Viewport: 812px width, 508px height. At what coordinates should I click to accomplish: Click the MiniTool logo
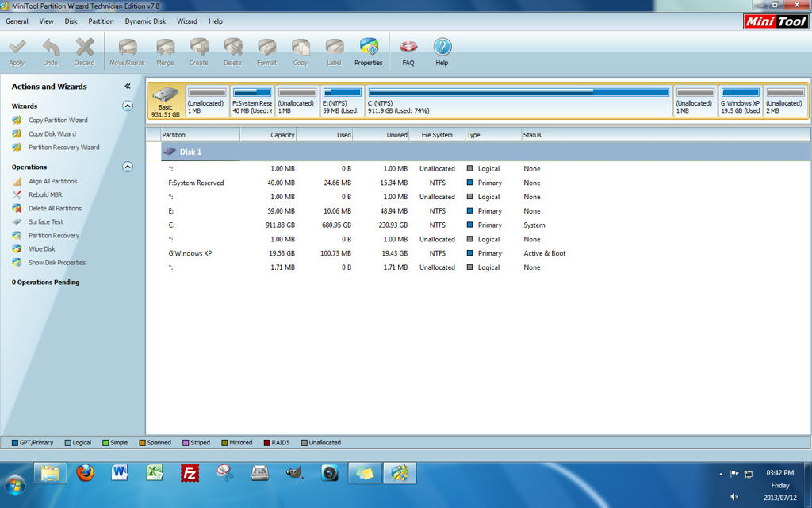[x=776, y=21]
